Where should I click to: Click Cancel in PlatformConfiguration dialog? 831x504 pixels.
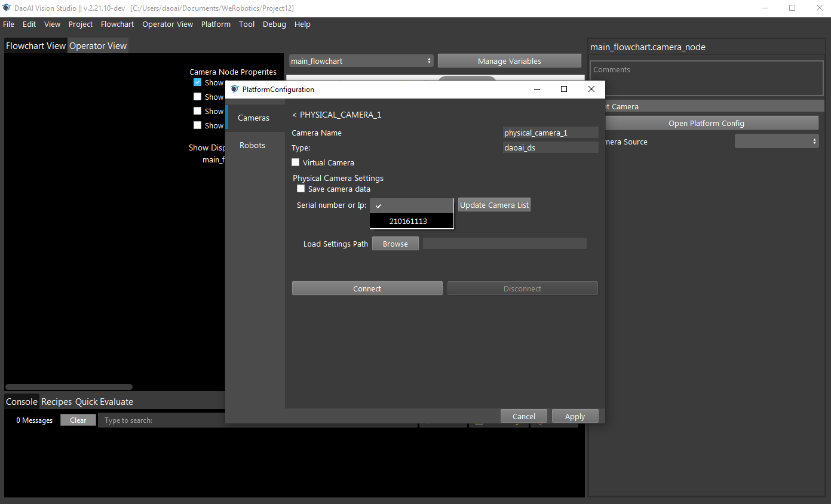click(524, 416)
